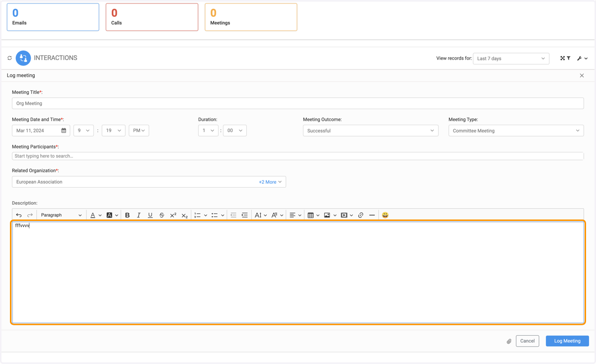Insert a numbered list

coord(198,215)
